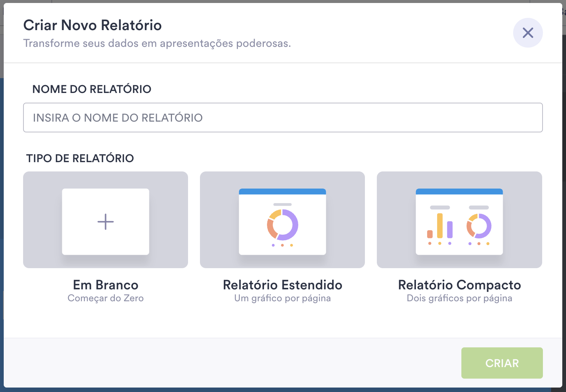Image resolution: width=566 pixels, height=392 pixels.
Task: Click the donut chart in Relatório Compacto
Action: [x=479, y=226]
